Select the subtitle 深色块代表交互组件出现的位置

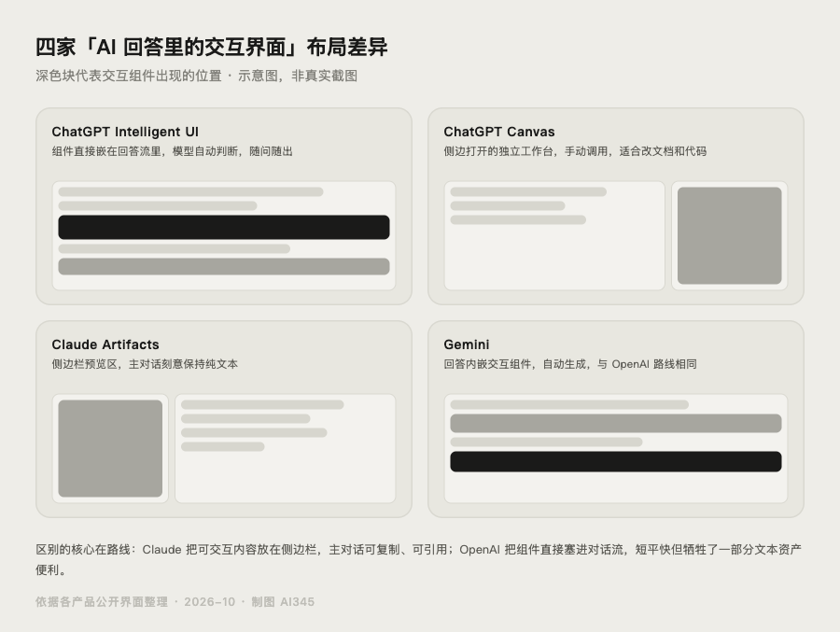point(129,76)
